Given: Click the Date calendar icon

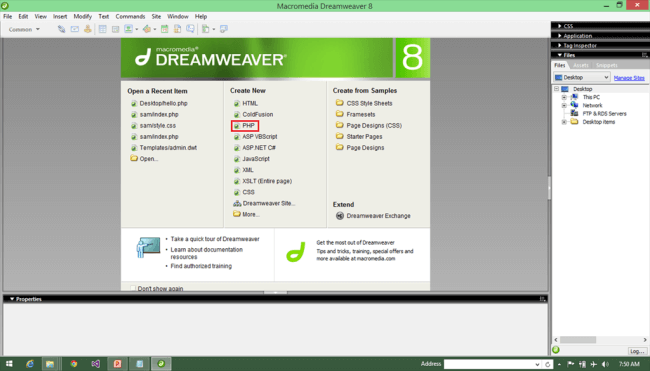Looking at the screenshot, I should tap(165, 29).
